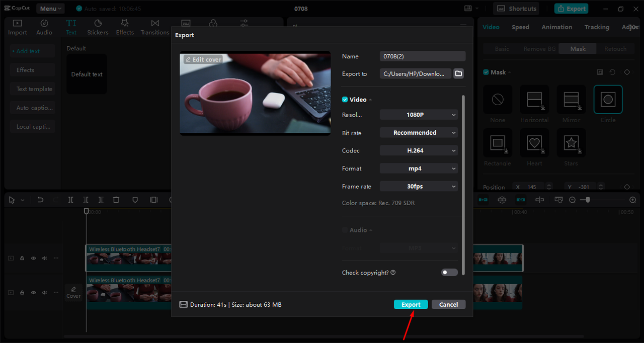Screen dimensions: 644x343
Task: Lock the top video track
Action: click(22, 258)
